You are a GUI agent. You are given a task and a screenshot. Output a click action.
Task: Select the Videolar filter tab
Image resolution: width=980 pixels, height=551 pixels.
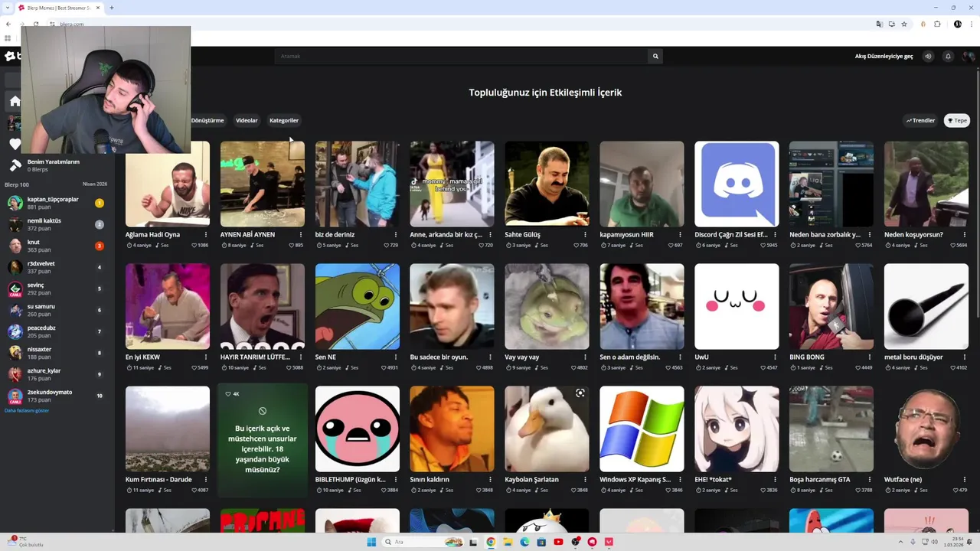point(247,120)
